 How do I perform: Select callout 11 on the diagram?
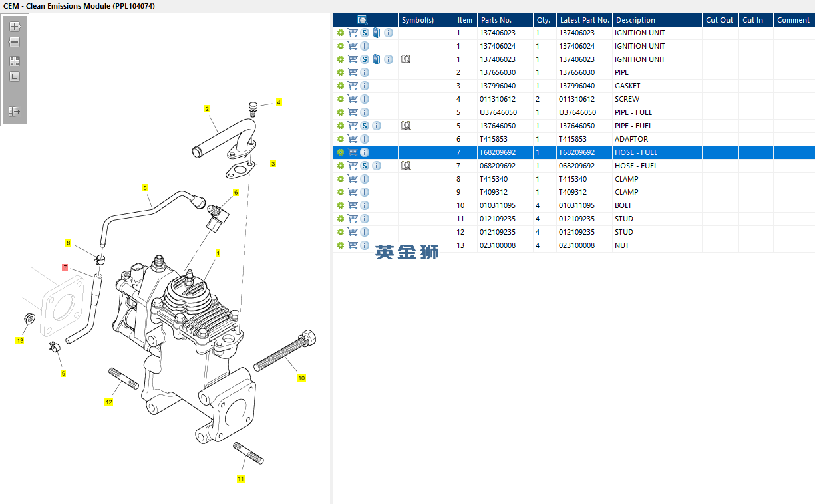click(240, 478)
